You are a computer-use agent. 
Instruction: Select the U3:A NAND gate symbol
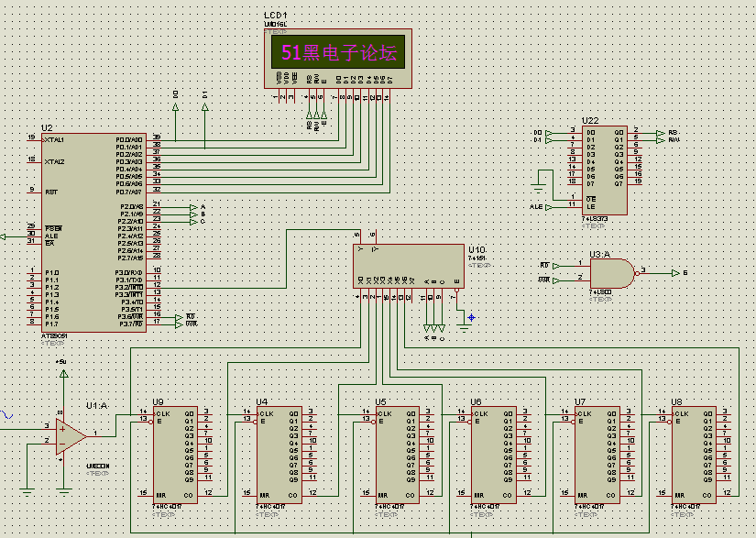[612, 273]
